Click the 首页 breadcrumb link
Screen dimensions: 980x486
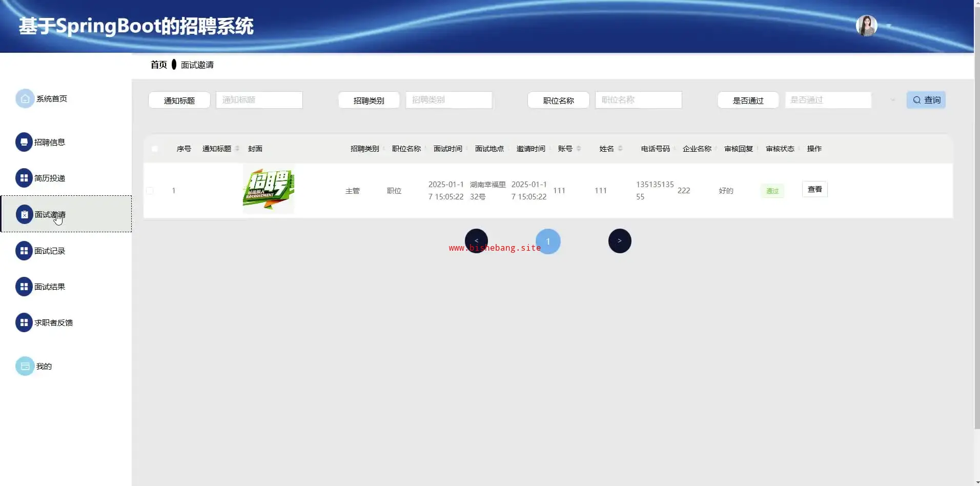click(x=159, y=65)
